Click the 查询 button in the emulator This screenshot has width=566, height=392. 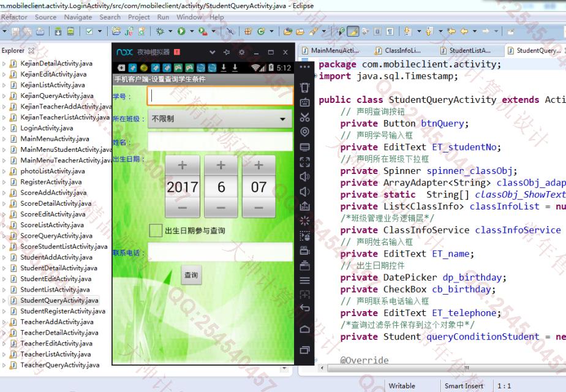[x=191, y=275]
